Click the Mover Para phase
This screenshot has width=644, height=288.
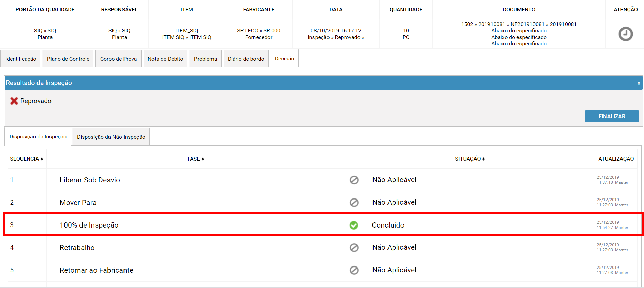[78, 203]
